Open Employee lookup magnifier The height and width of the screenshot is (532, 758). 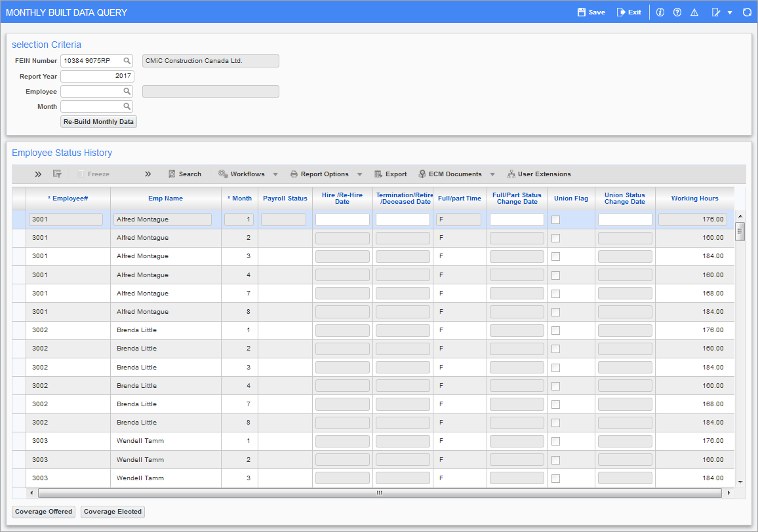(x=127, y=91)
